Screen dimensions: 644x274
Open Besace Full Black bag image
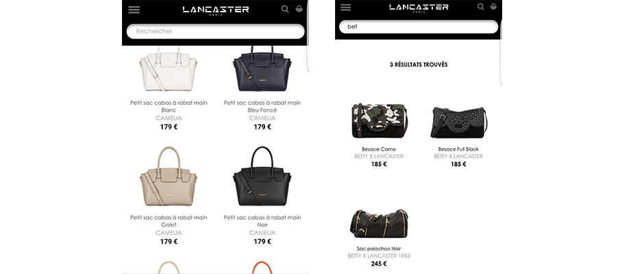point(458,122)
